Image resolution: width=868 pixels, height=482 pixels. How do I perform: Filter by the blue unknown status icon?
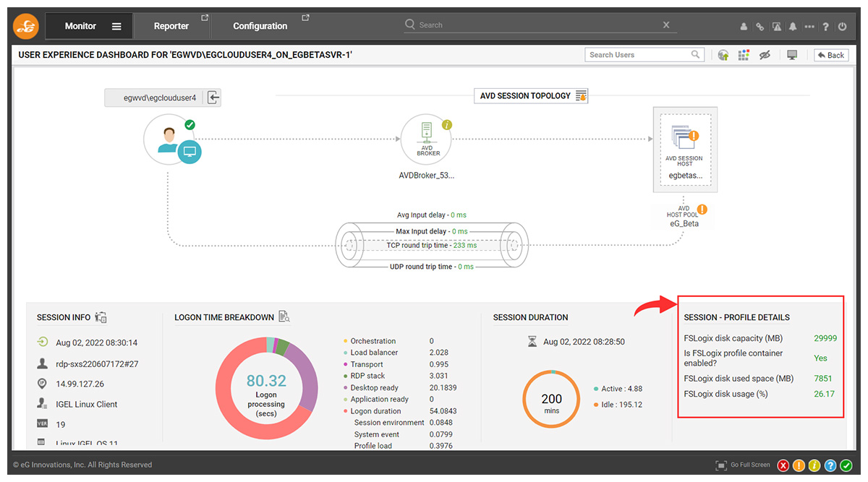pos(831,465)
